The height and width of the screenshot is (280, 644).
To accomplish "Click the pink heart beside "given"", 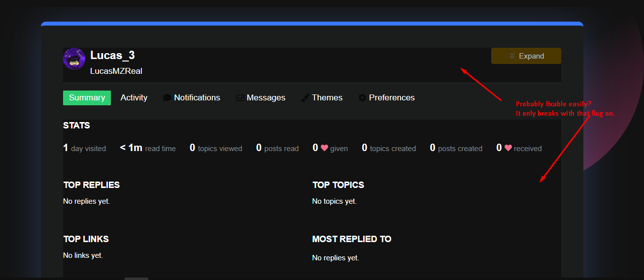I will [x=324, y=148].
